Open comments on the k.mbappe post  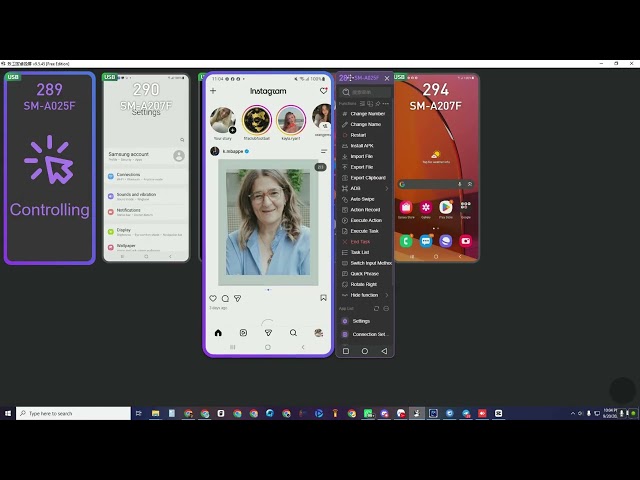225,298
